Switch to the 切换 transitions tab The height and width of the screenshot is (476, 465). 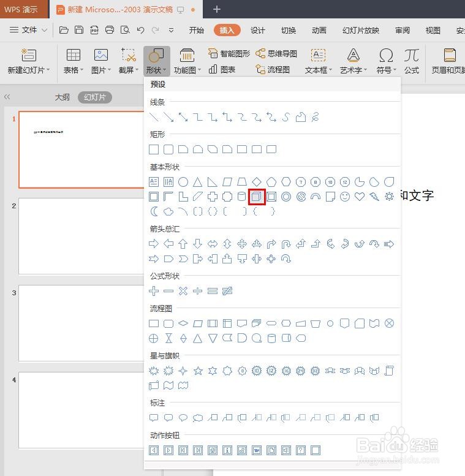point(289,30)
